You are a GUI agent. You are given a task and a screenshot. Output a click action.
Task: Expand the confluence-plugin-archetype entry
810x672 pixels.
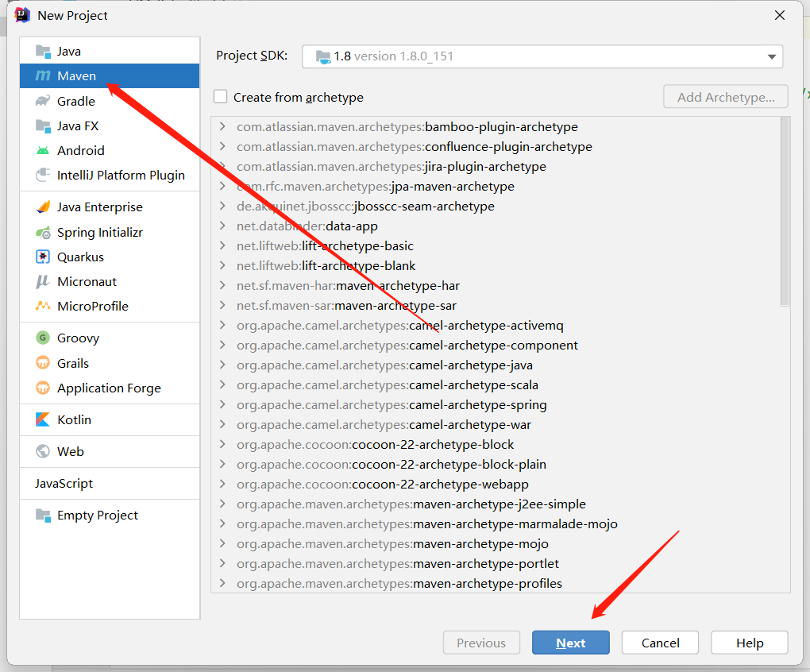pyautogui.click(x=222, y=147)
